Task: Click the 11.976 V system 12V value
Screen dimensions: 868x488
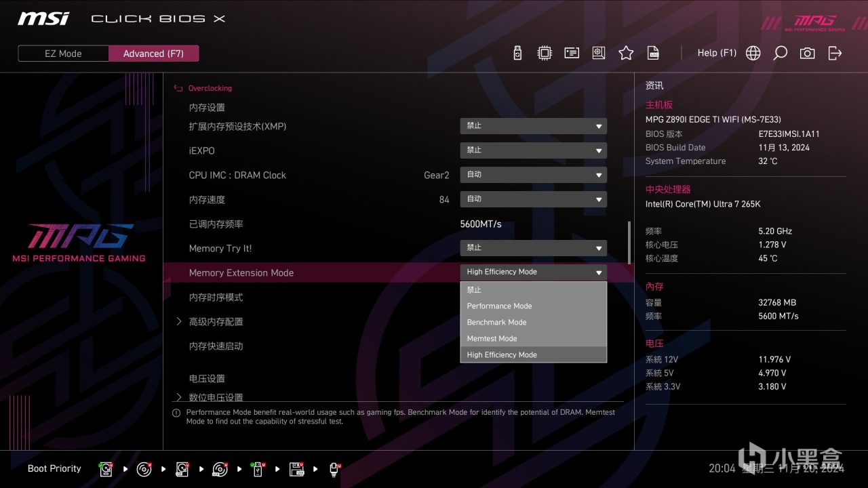Action: [774, 359]
